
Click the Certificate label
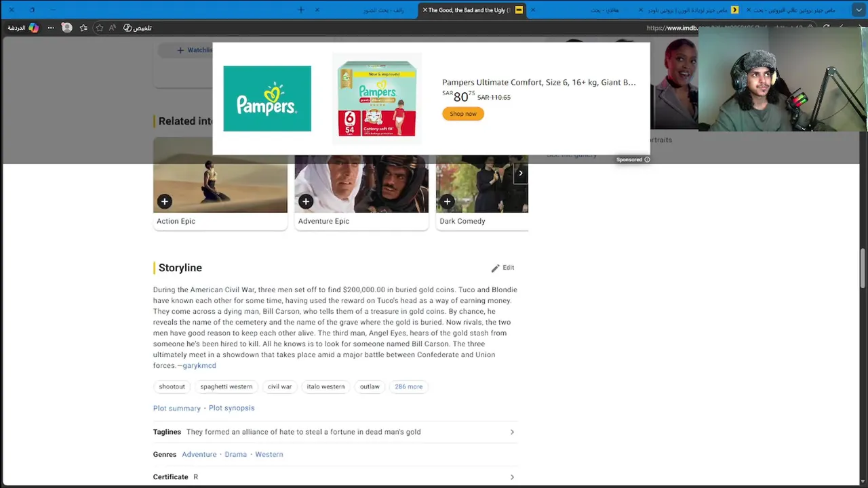coord(170,477)
